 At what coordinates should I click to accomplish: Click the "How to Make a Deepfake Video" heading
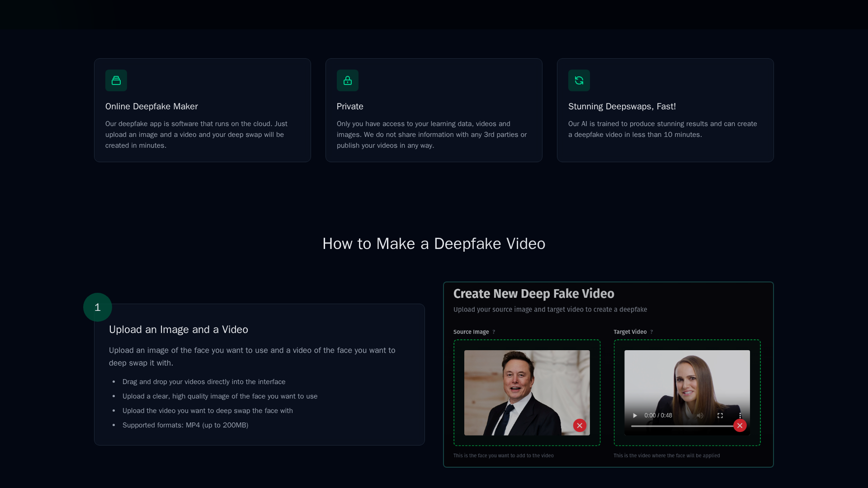click(434, 244)
